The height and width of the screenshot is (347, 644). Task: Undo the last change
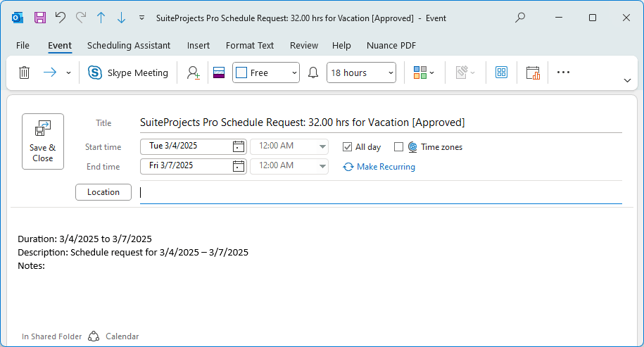point(61,18)
